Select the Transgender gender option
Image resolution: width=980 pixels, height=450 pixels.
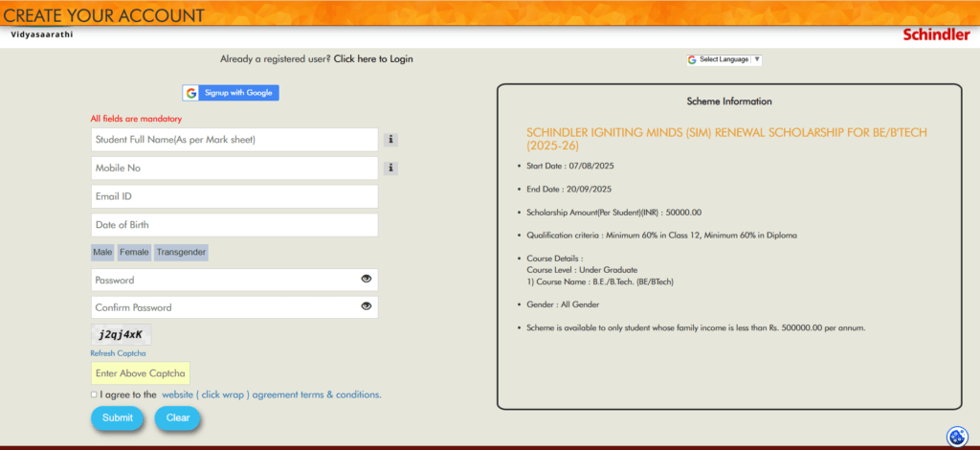pyautogui.click(x=181, y=253)
